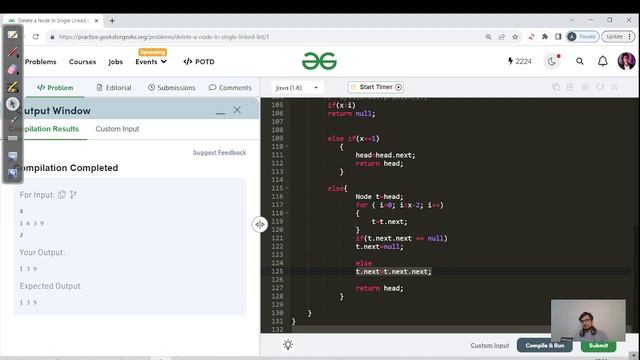Viewport: 640px width, 360px height.
Task: Click the webcam video thumbnail
Action: click(588, 320)
